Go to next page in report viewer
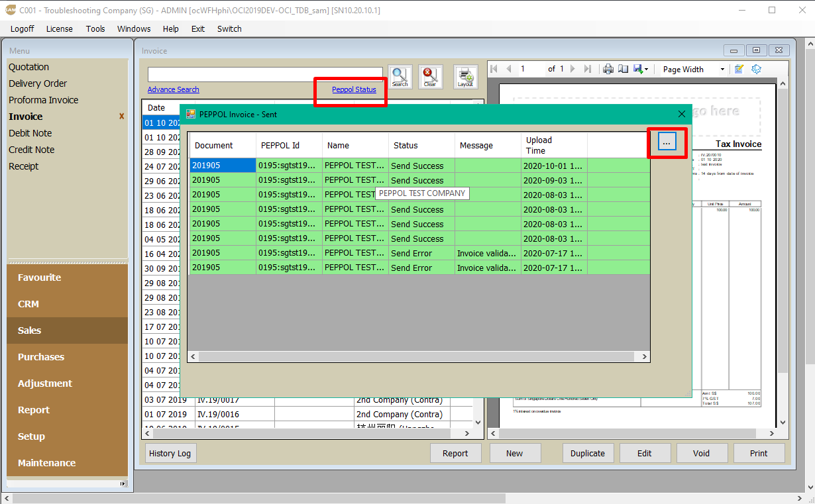815x504 pixels. tap(572, 69)
